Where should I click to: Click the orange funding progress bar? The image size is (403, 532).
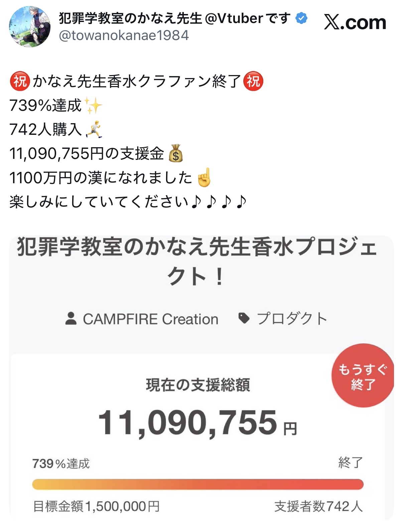tap(197, 484)
